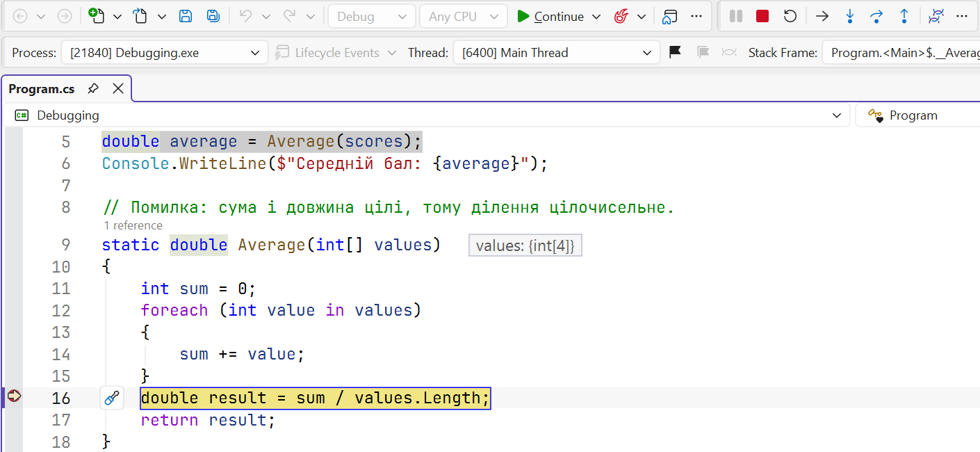Click the Break All pause icon

(735, 16)
